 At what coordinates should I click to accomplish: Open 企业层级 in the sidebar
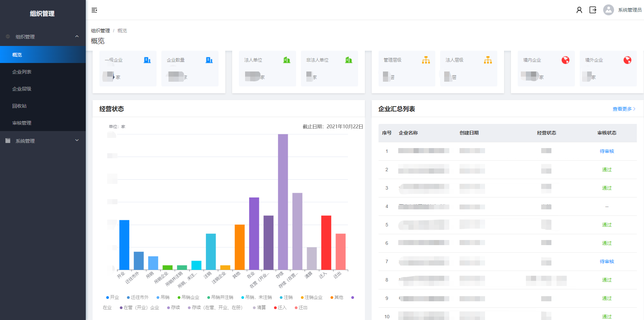[x=43, y=89]
